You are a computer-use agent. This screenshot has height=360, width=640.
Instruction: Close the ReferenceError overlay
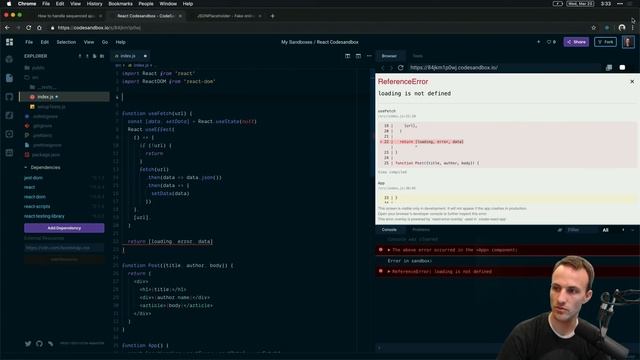(632, 82)
